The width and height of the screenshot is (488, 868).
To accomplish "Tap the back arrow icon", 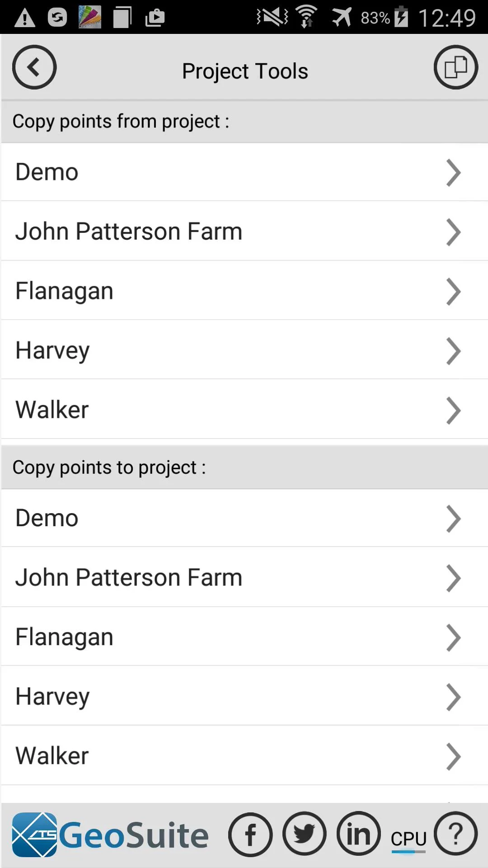I will (34, 67).
